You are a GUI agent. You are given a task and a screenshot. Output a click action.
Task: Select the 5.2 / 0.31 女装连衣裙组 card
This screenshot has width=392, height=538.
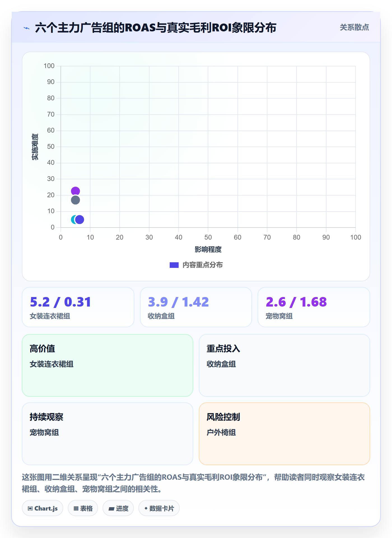78,307
